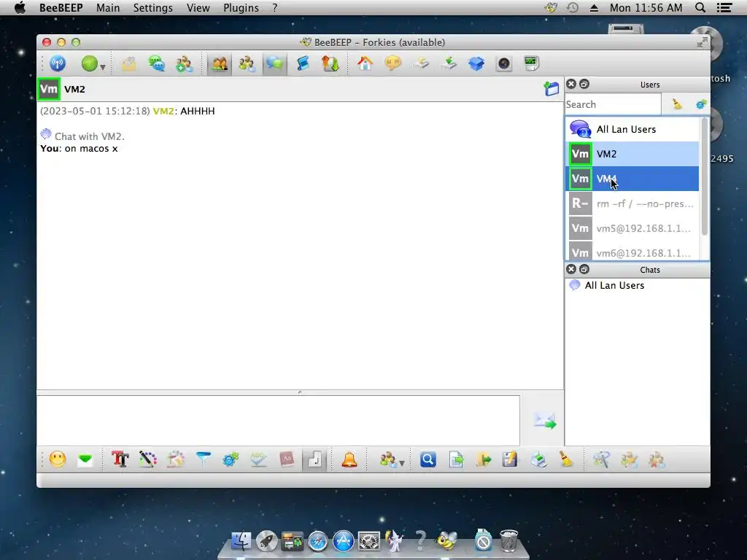Open the Settings menu
Screen dimensions: 747x560
(153, 7)
